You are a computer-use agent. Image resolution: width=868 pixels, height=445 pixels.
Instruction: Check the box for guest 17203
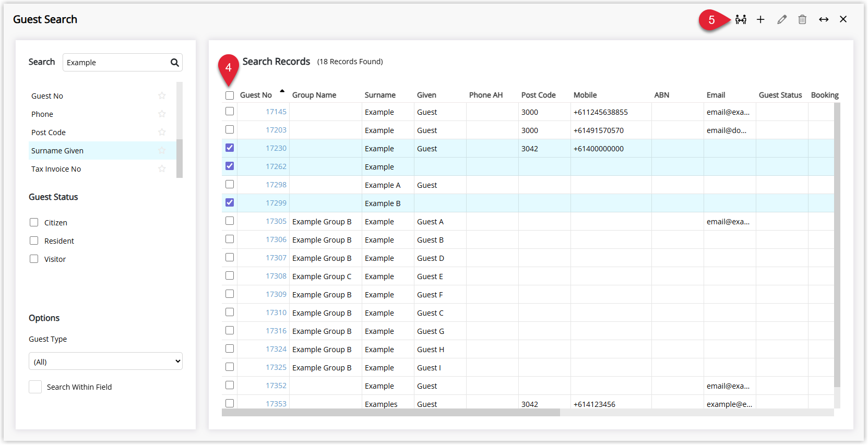coord(230,129)
